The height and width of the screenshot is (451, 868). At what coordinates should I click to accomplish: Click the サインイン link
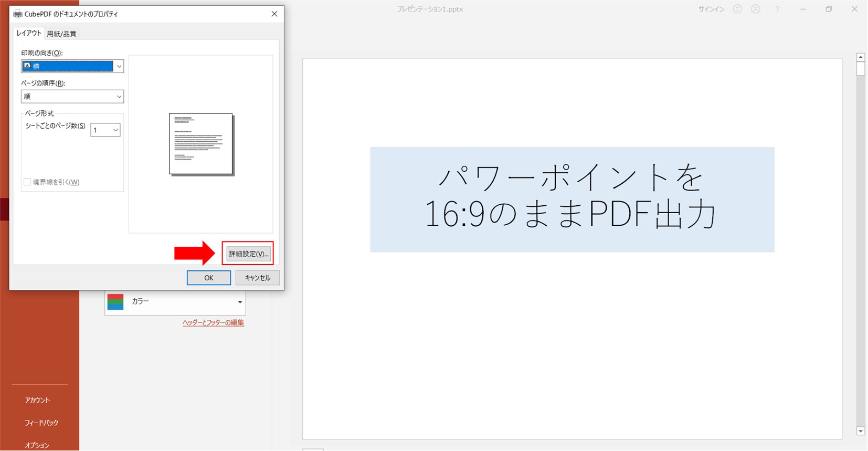711,9
